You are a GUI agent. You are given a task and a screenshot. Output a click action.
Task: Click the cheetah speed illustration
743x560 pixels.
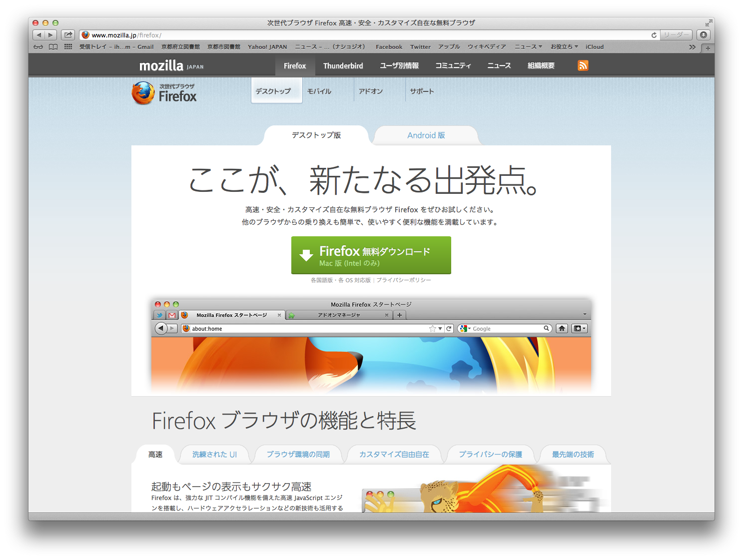485,489
